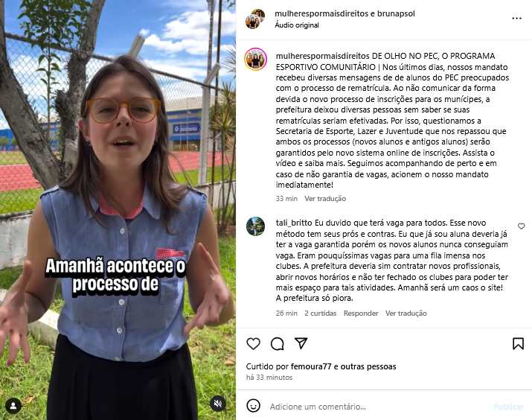Open tali_britto's profile picture
The width and height of the screenshot is (532, 420).
255,226
